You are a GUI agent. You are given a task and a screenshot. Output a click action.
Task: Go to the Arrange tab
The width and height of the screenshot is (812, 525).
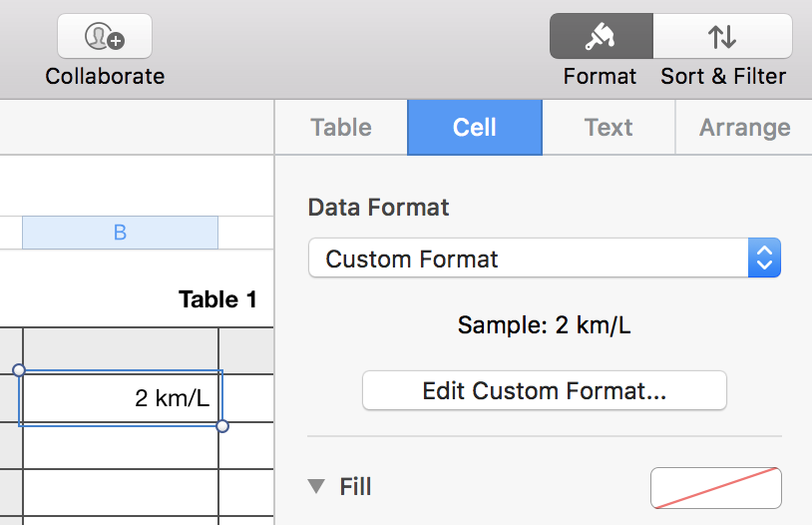tap(744, 128)
